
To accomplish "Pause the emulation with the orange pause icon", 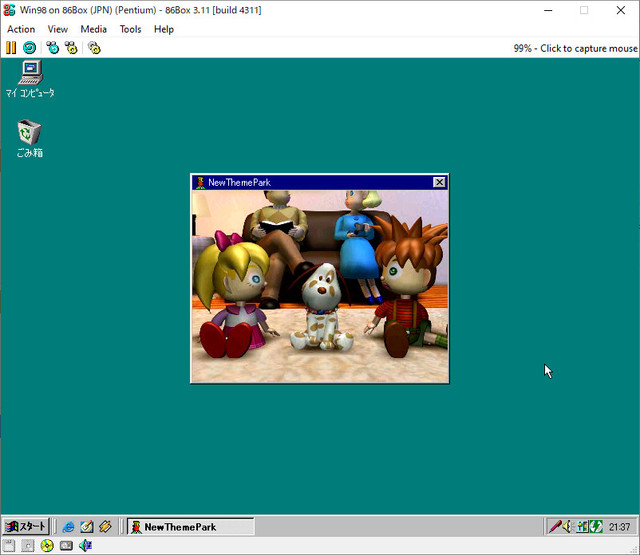I will pyautogui.click(x=11, y=48).
